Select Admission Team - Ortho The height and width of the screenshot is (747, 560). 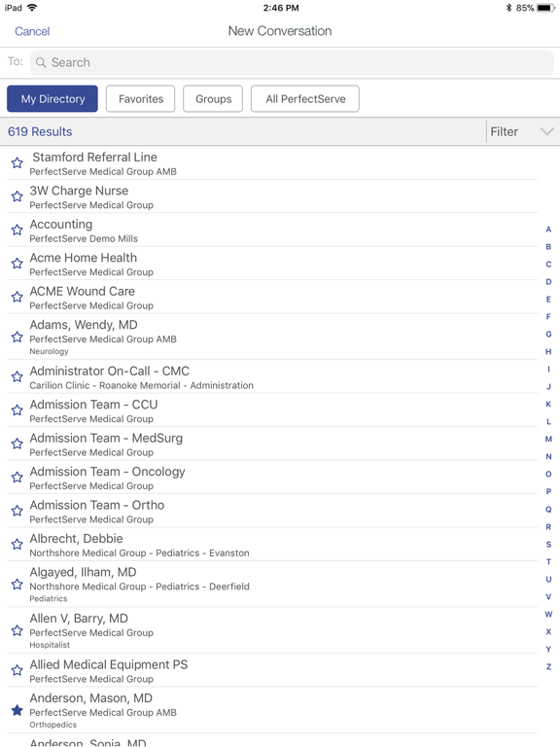[272, 511]
